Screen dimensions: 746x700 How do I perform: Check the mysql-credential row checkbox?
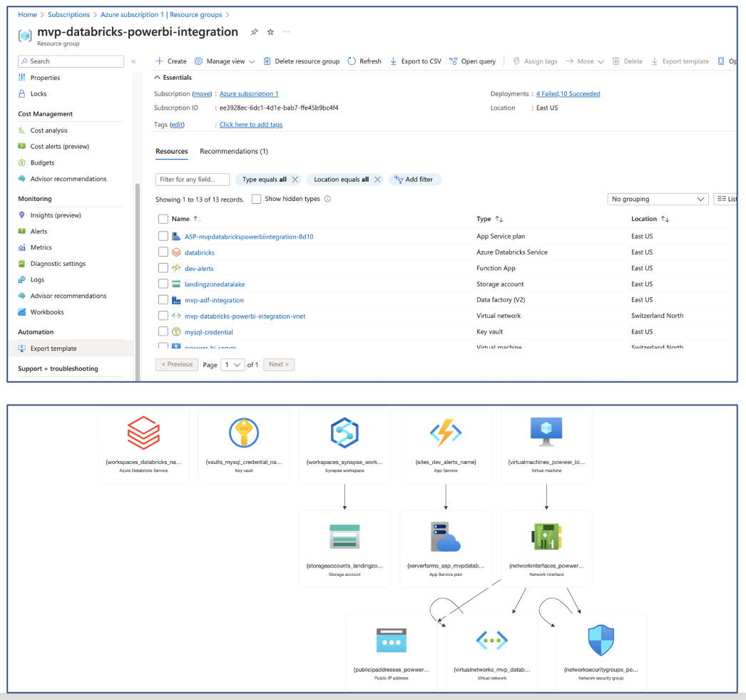163,331
